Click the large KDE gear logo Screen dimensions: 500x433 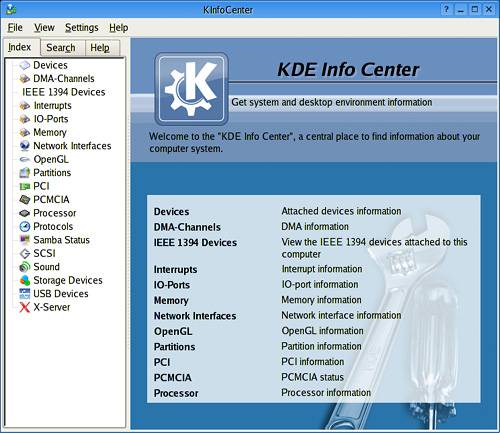point(191,89)
